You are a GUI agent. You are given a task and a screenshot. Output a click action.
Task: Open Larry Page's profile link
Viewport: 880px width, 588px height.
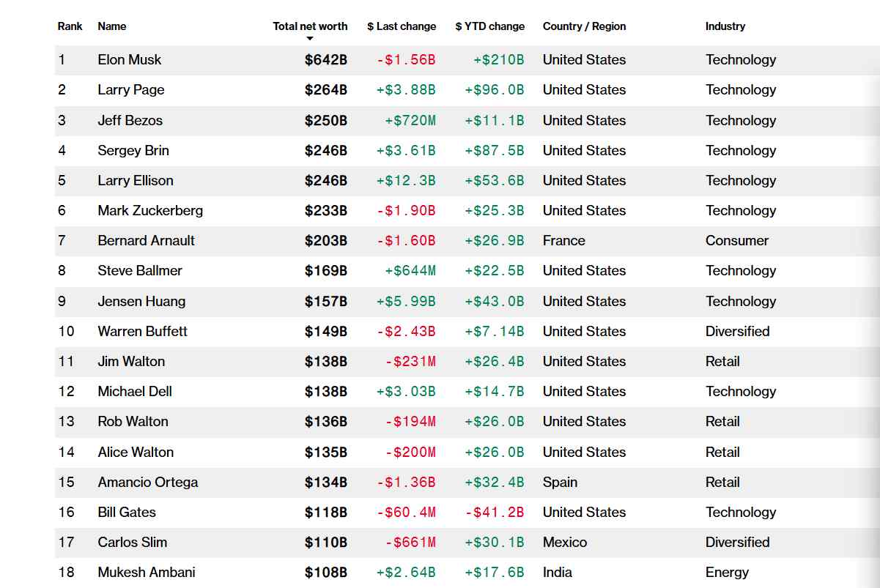click(131, 90)
